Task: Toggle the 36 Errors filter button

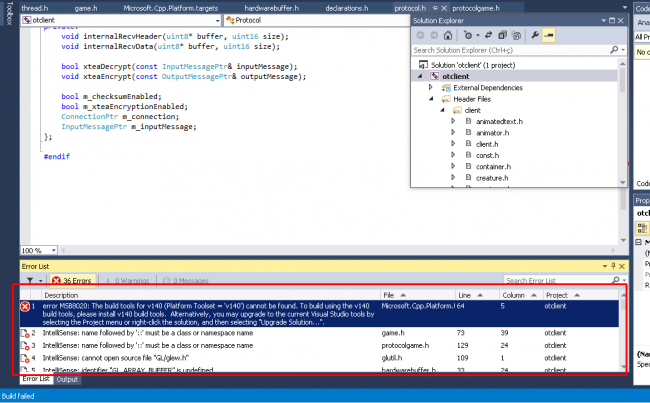Action: (x=73, y=281)
